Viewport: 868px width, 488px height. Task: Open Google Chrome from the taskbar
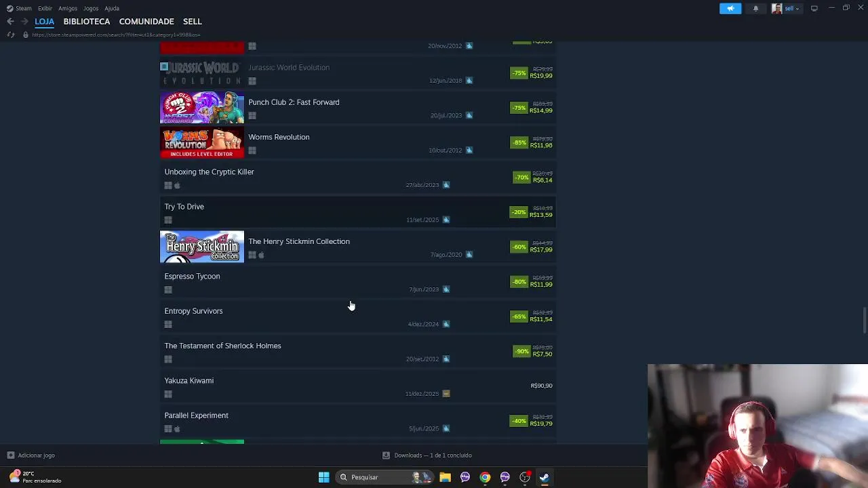[x=485, y=477]
